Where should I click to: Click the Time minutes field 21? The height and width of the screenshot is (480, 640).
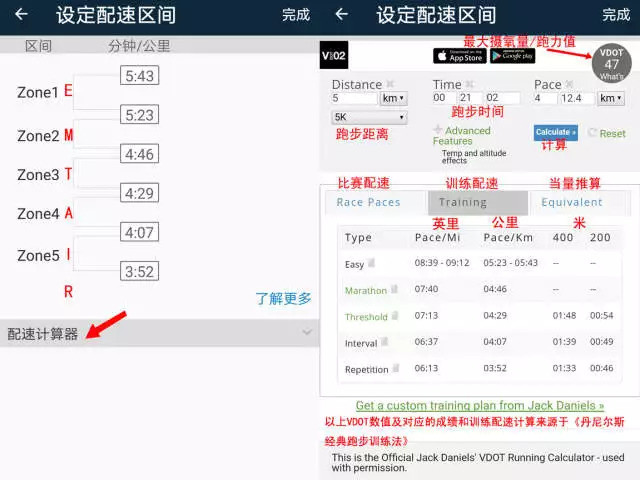470,98
